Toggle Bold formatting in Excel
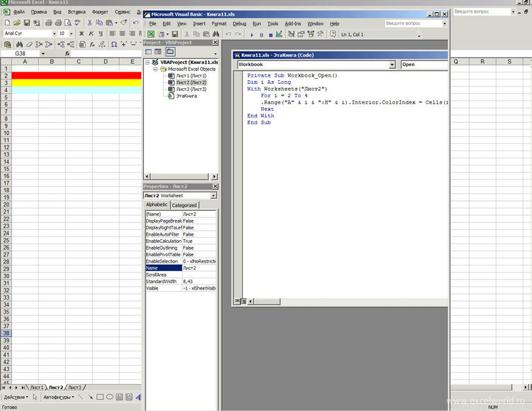Screen dimensions: 532x411 (82, 33)
